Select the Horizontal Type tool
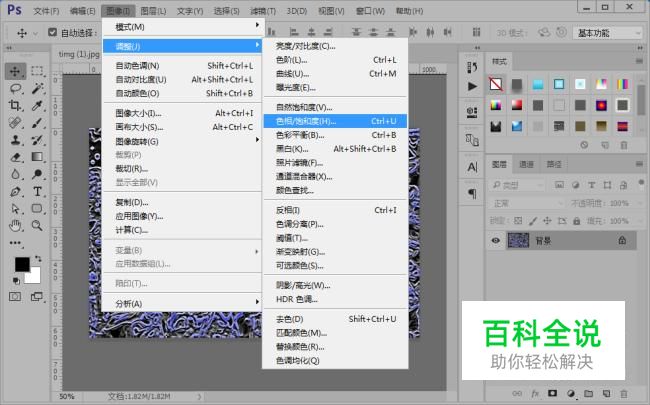This screenshot has width=650, height=405. [37, 192]
